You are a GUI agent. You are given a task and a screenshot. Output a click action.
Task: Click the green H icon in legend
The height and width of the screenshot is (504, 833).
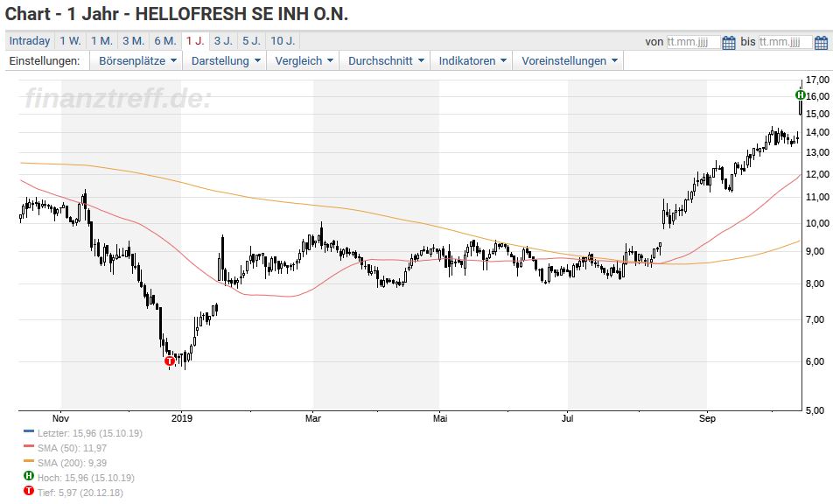(x=29, y=476)
